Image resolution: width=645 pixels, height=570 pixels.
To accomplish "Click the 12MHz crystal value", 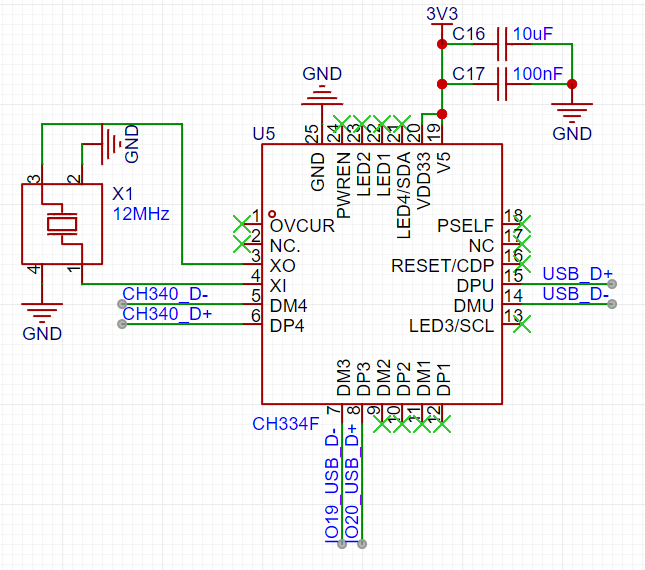I will 141,214.
